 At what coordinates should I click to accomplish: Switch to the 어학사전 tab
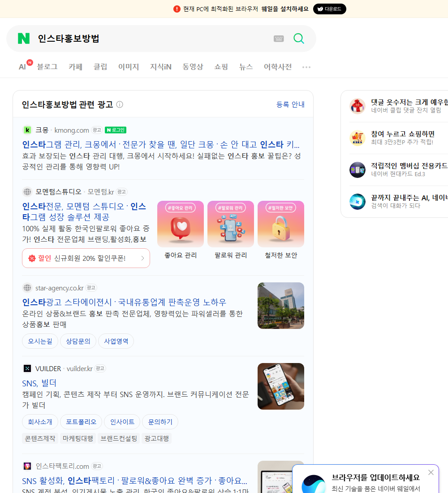(278, 67)
